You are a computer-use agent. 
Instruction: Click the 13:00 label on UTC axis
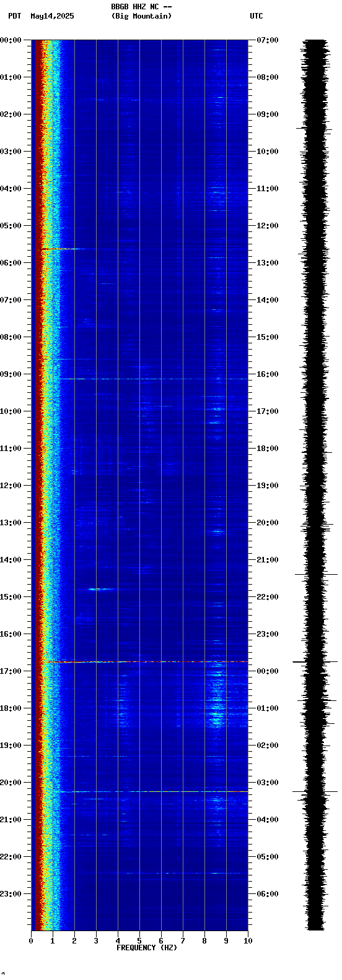[268, 263]
